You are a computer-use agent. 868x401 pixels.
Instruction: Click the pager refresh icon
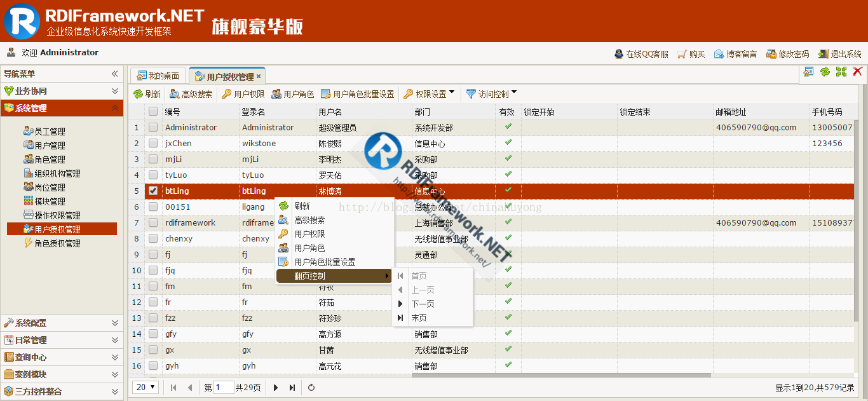(x=311, y=388)
